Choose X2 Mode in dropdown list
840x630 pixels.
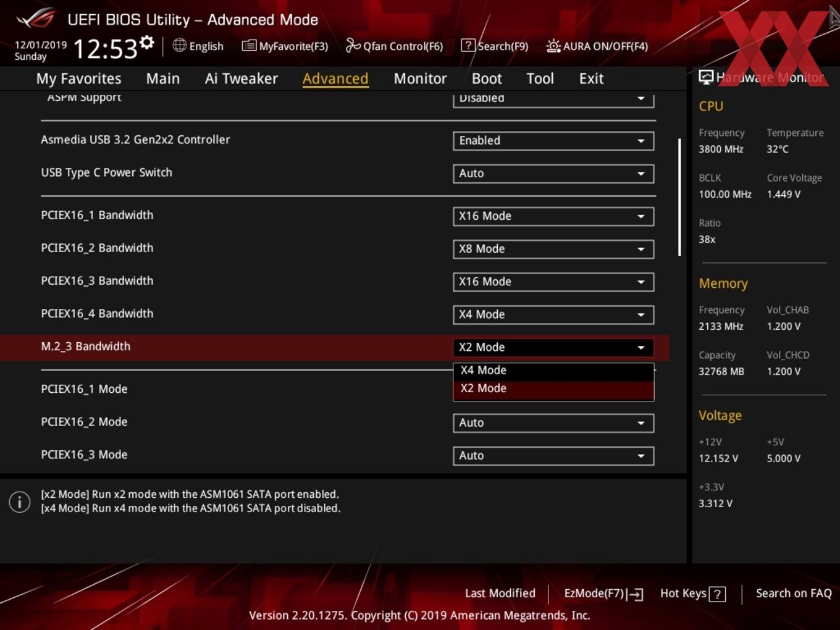pyautogui.click(x=553, y=388)
